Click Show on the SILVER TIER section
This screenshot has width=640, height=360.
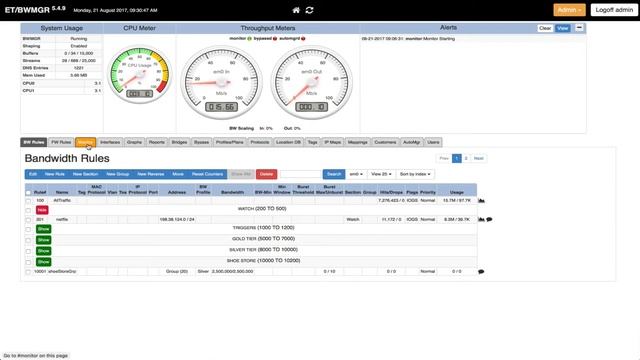(x=43, y=251)
